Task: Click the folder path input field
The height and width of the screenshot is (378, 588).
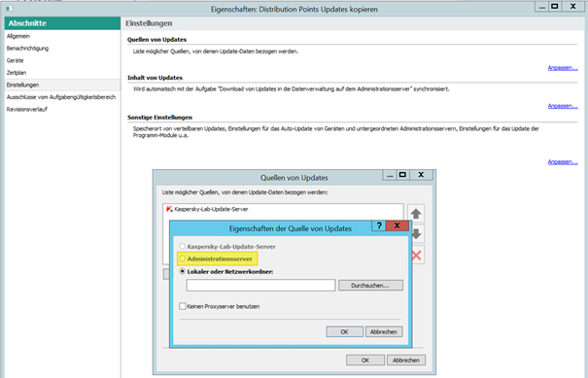Action: (260, 286)
